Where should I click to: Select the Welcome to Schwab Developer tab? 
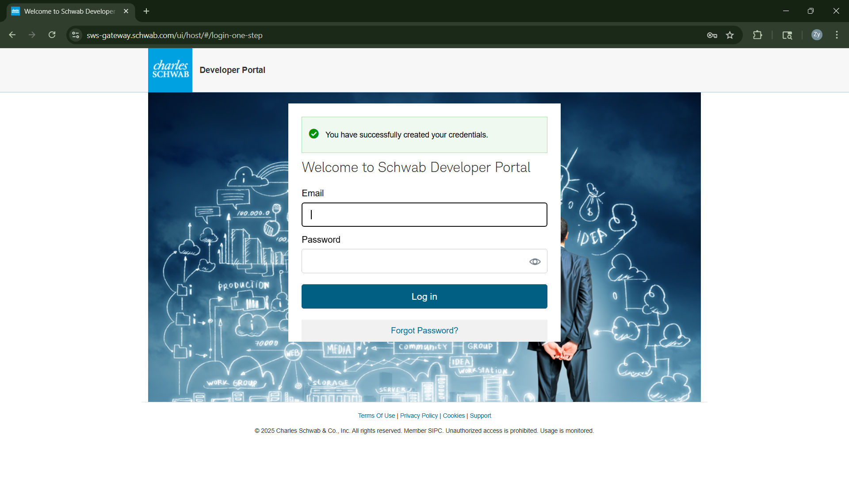pos(66,11)
